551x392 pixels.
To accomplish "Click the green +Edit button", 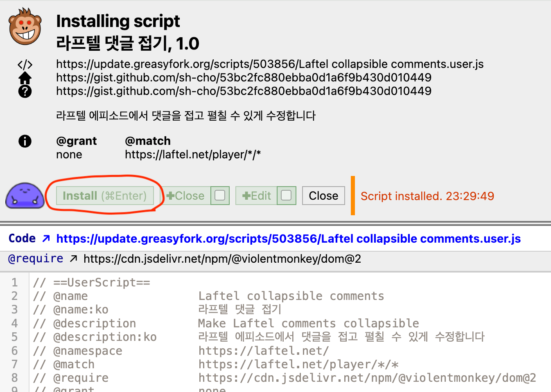I will click(x=256, y=196).
